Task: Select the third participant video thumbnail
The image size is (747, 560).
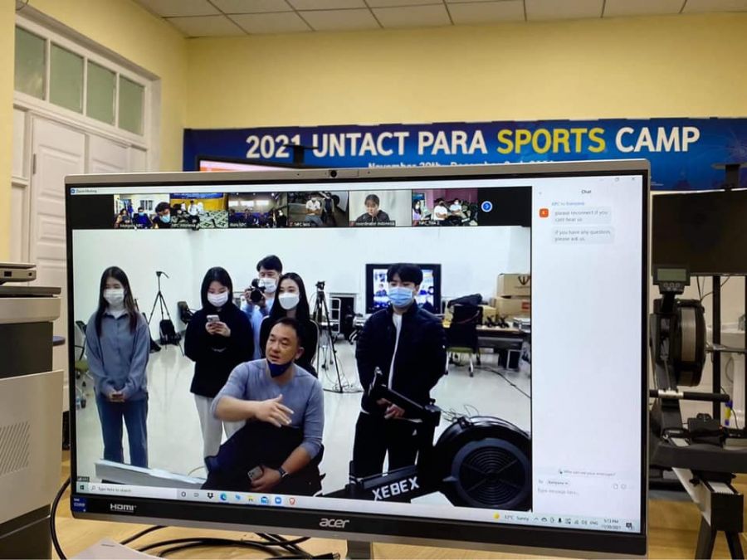Action: click(x=256, y=210)
